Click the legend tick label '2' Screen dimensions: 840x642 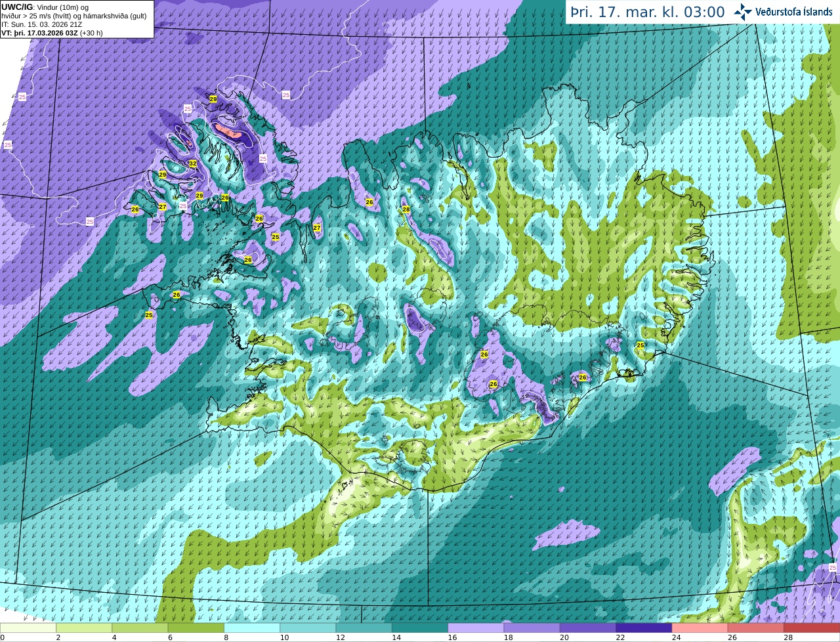(x=58, y=637)
